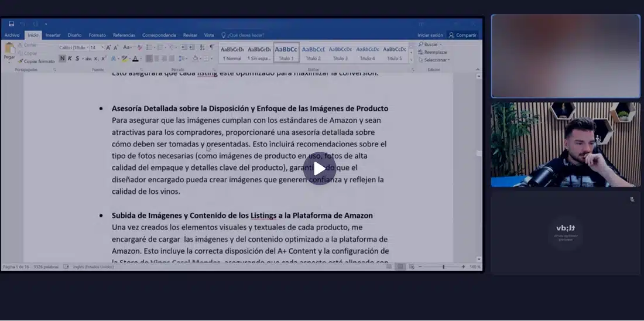Decrease font size with the small A icon
644x321 pixels.
pos(117,47)
